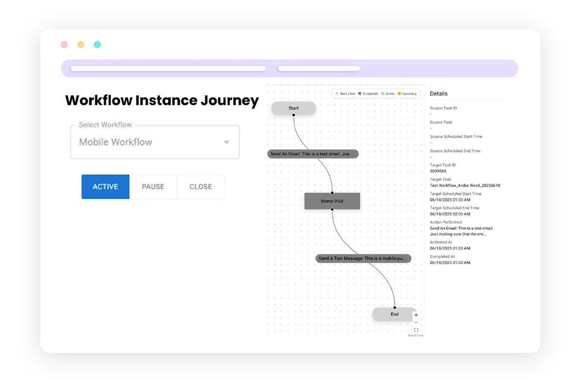Click the yellow window dot

click(81, 45)
